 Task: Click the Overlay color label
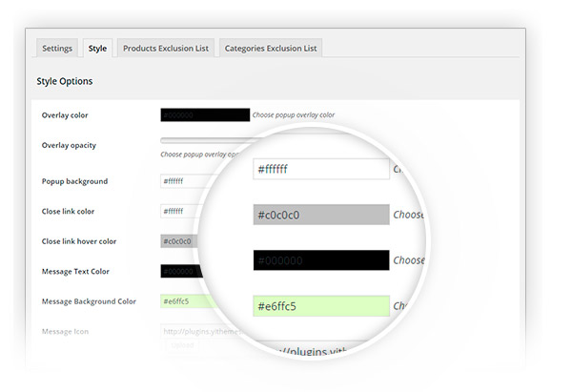point(65,115)
